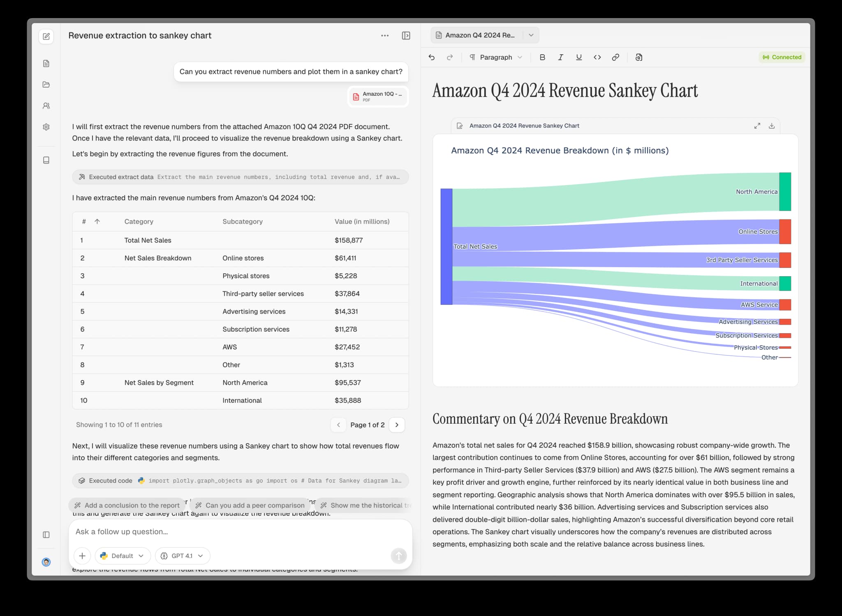Viewport: 842px width, 616px height.
Task: Download the Sankey chart
Action: coord(772,126)
